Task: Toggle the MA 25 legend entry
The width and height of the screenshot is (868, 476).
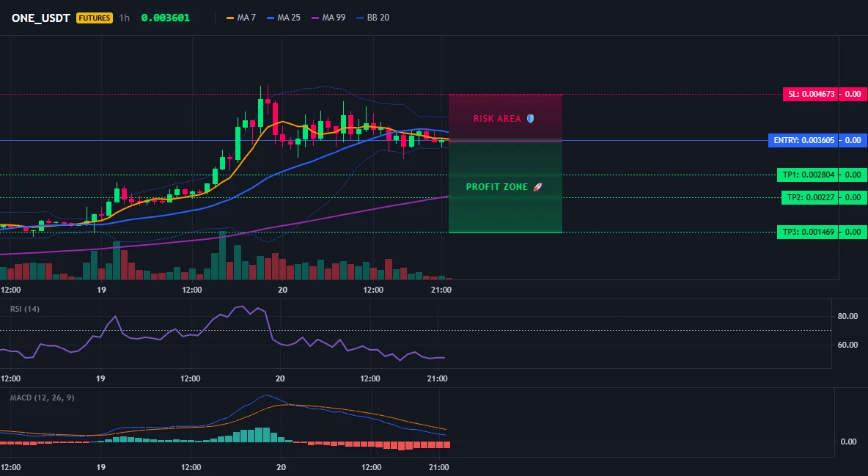Action: [284, 18]
